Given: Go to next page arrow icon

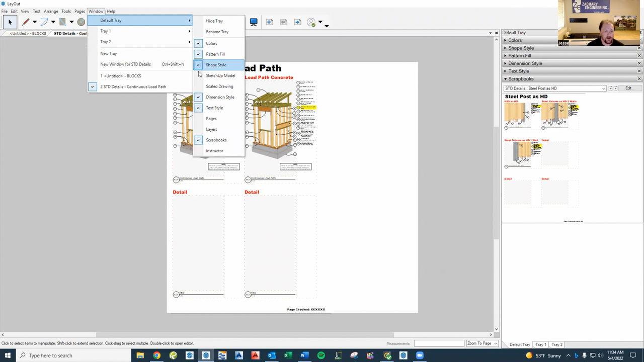Looking at the screenshot, I should pyautogui.click(x=297, y=22).
